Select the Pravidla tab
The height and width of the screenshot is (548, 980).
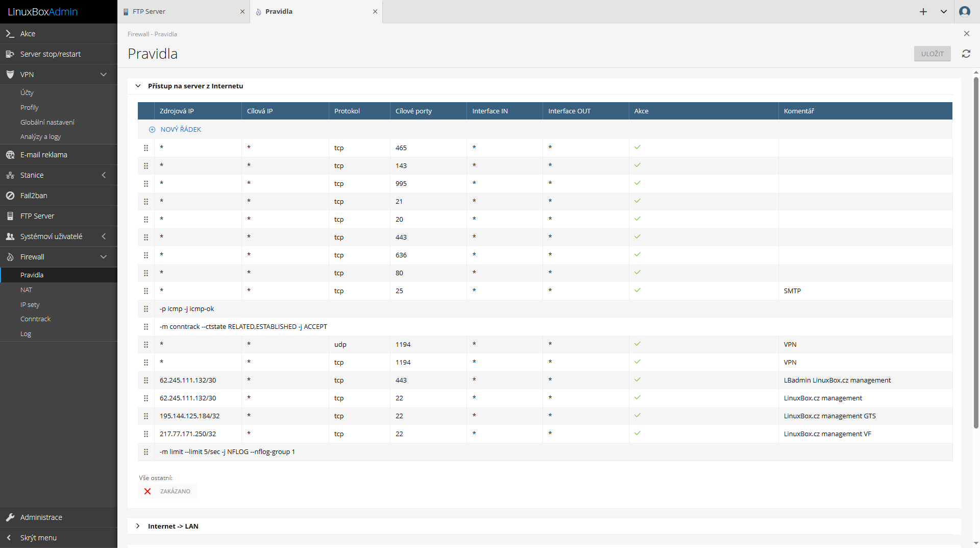[x=316, y=11]
